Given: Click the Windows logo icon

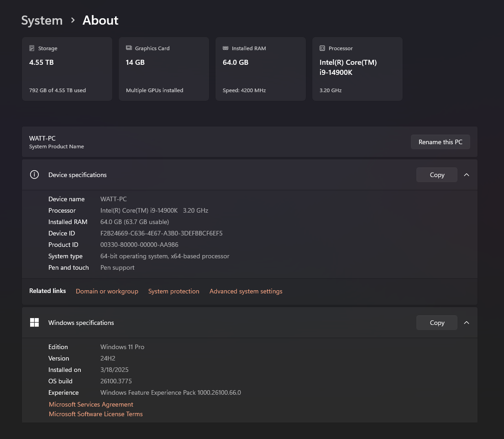Looking at the screenshot, I should (x=34, y=322).
